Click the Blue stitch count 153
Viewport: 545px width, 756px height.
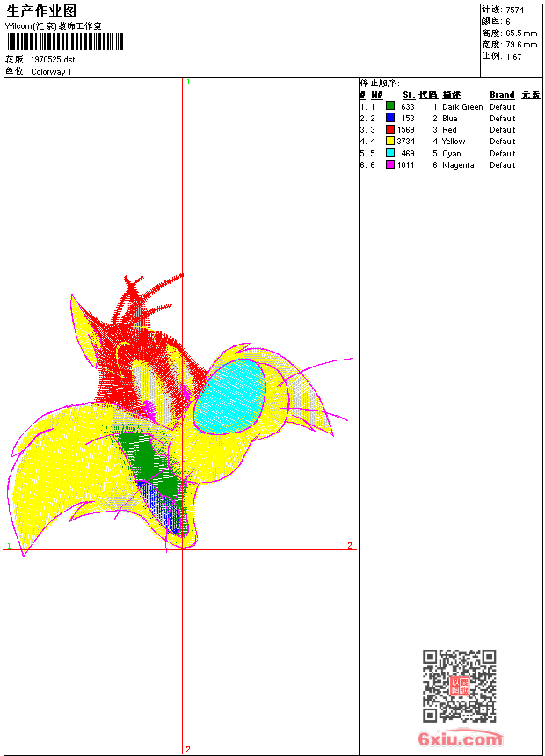pos(408,118)
